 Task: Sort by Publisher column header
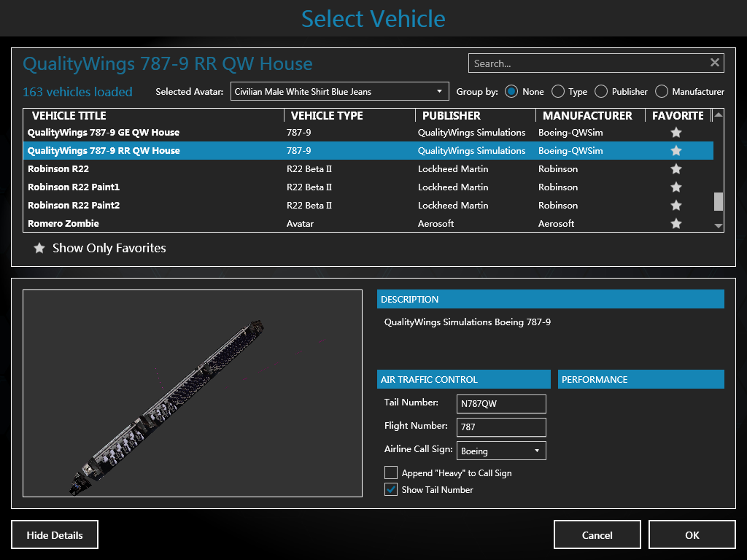click(476, 116)
